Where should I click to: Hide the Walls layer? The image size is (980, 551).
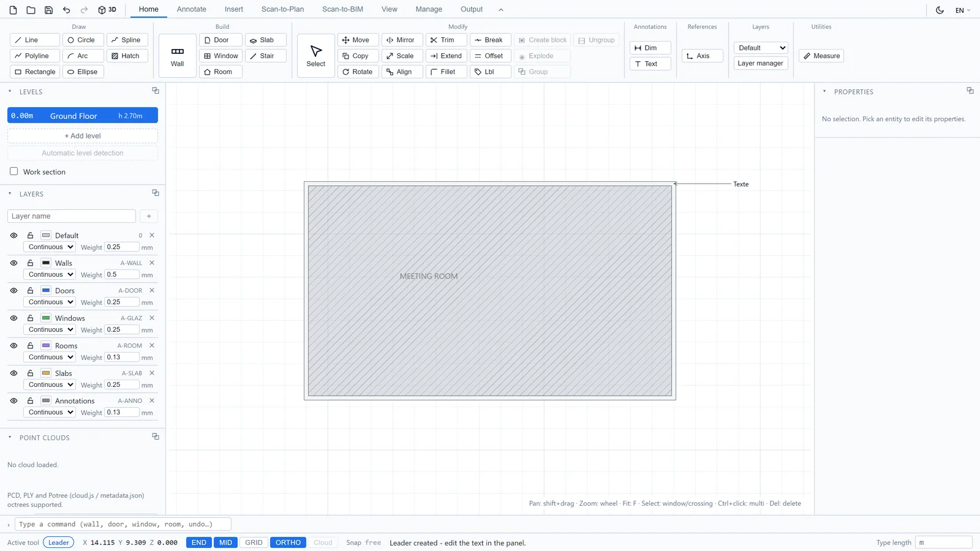(13, 263)
